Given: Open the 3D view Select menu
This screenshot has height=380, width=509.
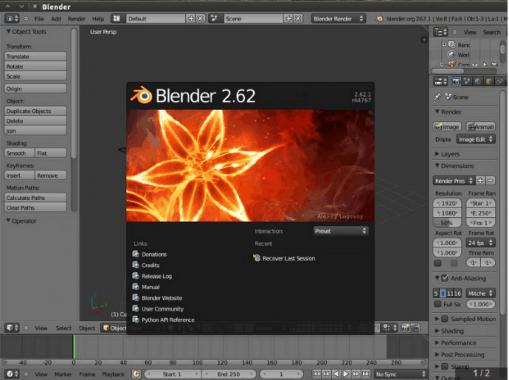Looking at the screenshot, I should (x=64, y=328).
